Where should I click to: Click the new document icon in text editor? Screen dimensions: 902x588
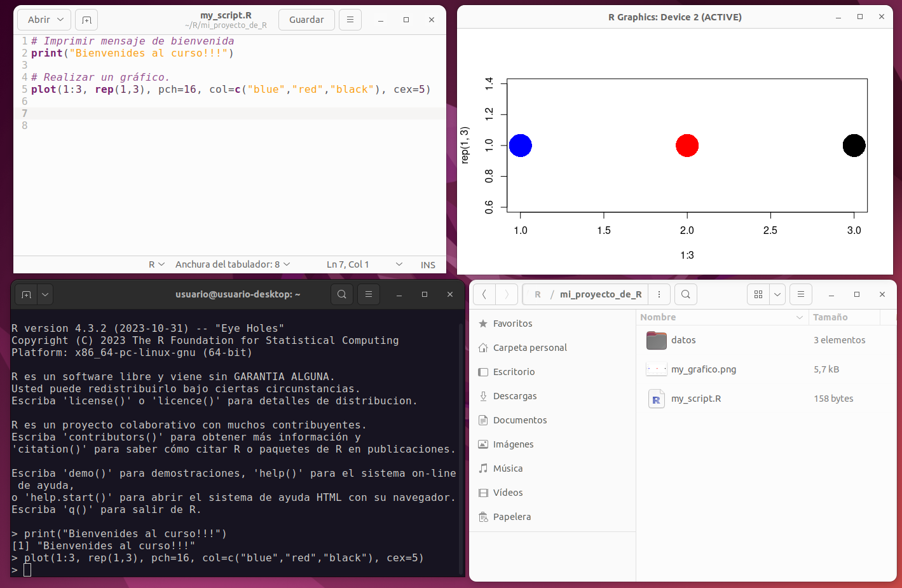[x=86, y=20]
